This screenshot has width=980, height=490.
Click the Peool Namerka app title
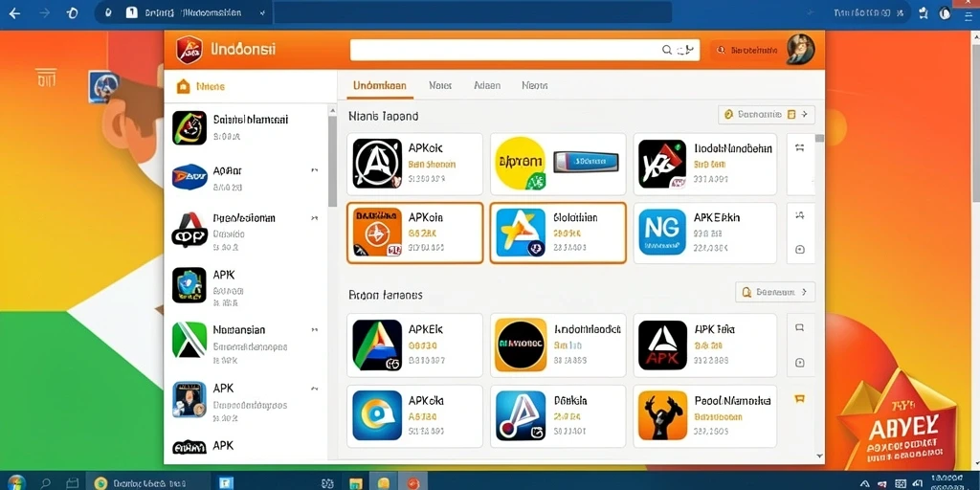pos(732,400)
